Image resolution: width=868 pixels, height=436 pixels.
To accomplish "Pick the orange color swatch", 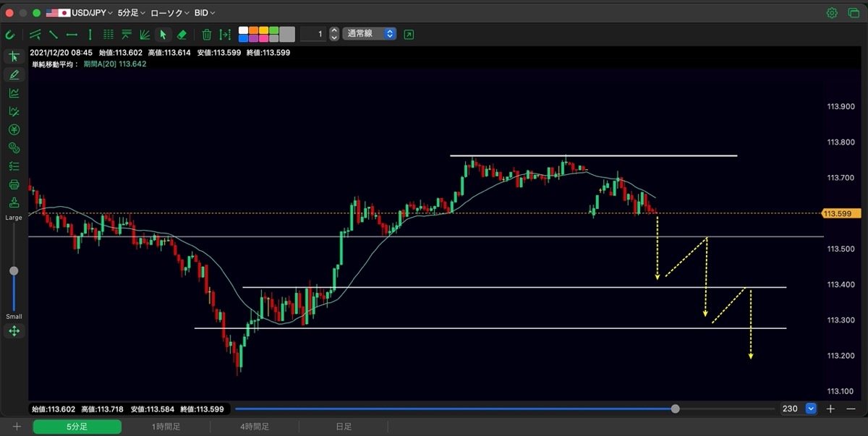I will tap(253, 30).
